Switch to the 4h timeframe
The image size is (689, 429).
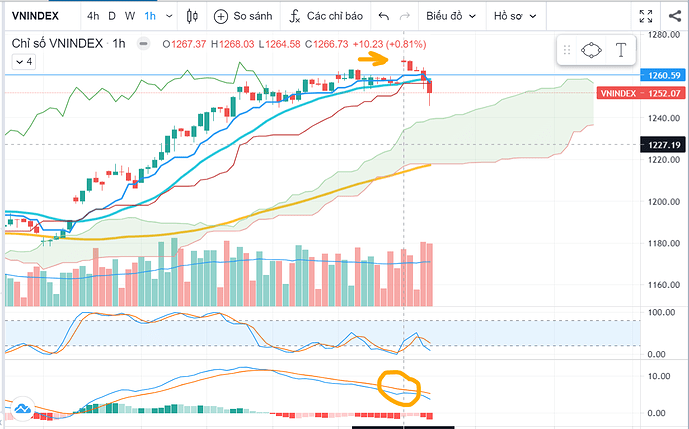point(93,16)
